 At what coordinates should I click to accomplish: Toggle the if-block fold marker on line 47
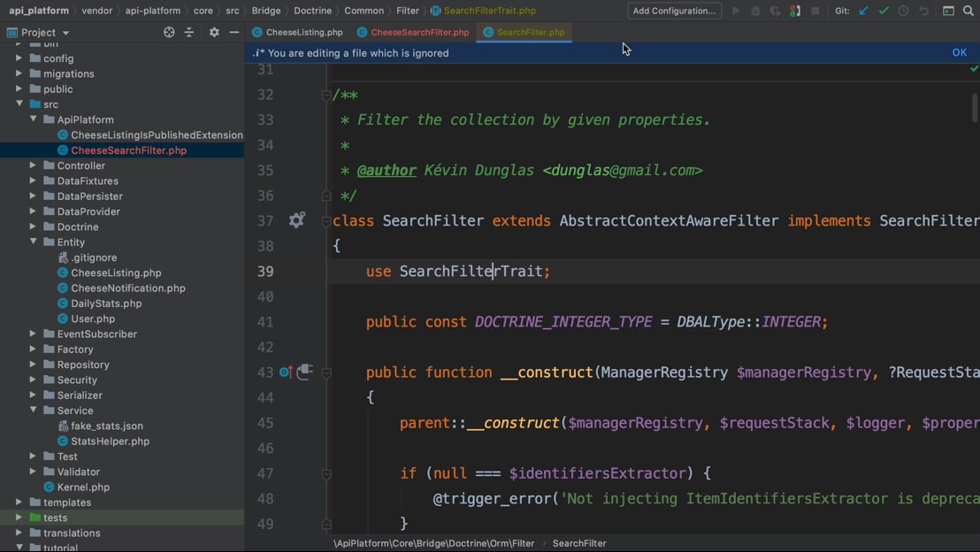(326, 474)
